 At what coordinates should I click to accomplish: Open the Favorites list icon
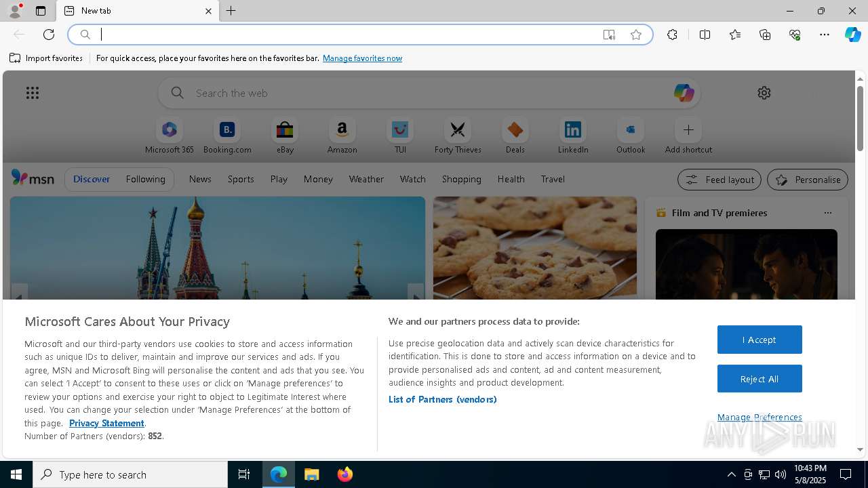click(735, 35)
